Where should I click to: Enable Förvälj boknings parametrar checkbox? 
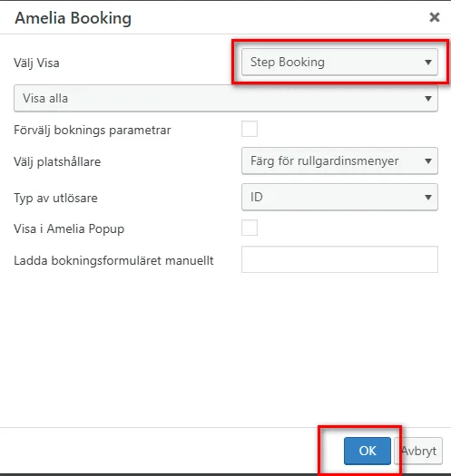(x=250, y=129)
